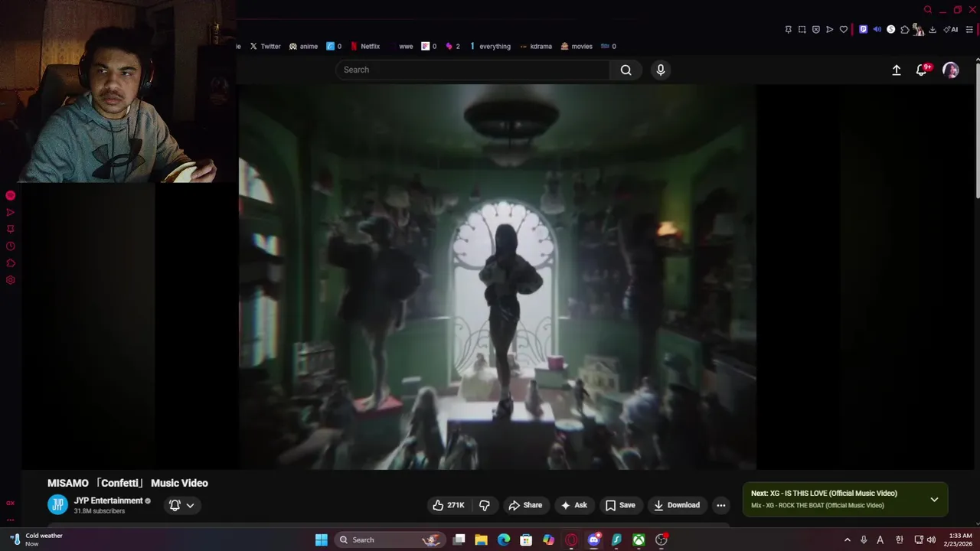The height and width of the screenshot is (551, 980).
Task: Open the browser easy setup sliders icon
Action: coord(969,30)
